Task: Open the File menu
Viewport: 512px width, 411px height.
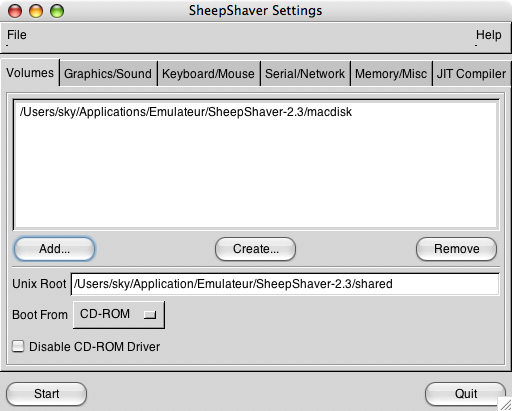Action: (17, 35)
